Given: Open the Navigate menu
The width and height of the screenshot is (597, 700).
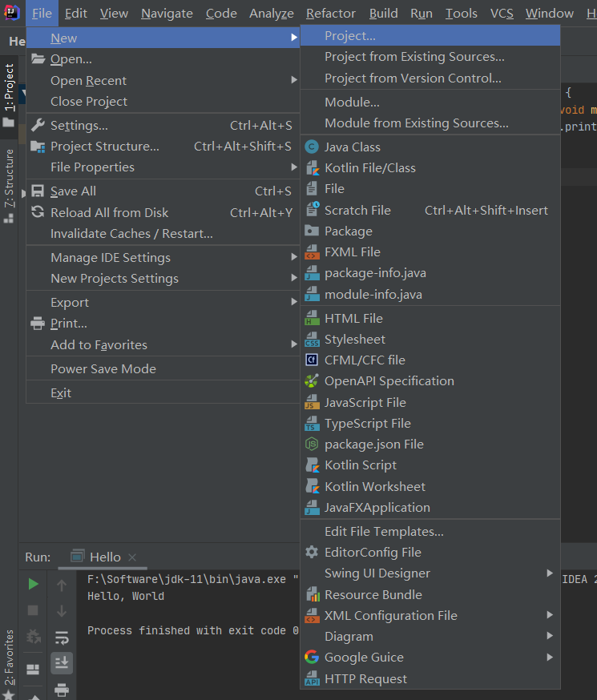Looking at the screenshot, I should point(167,14).
